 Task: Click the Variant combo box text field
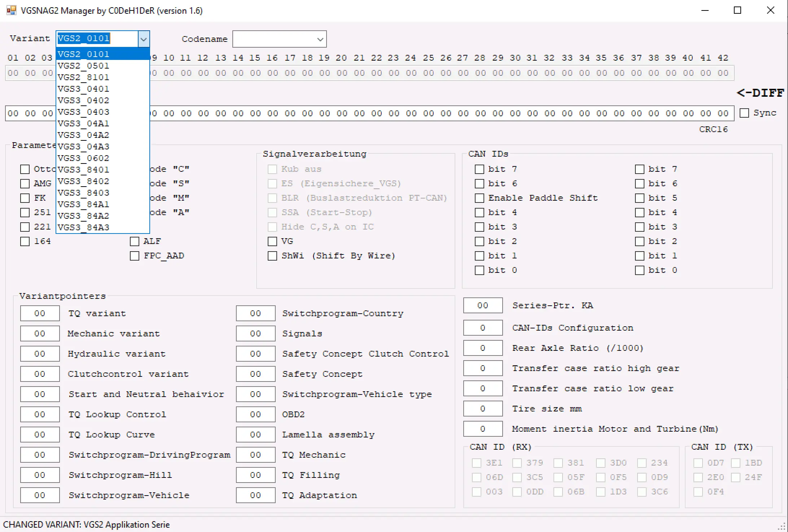click(97, 39)
